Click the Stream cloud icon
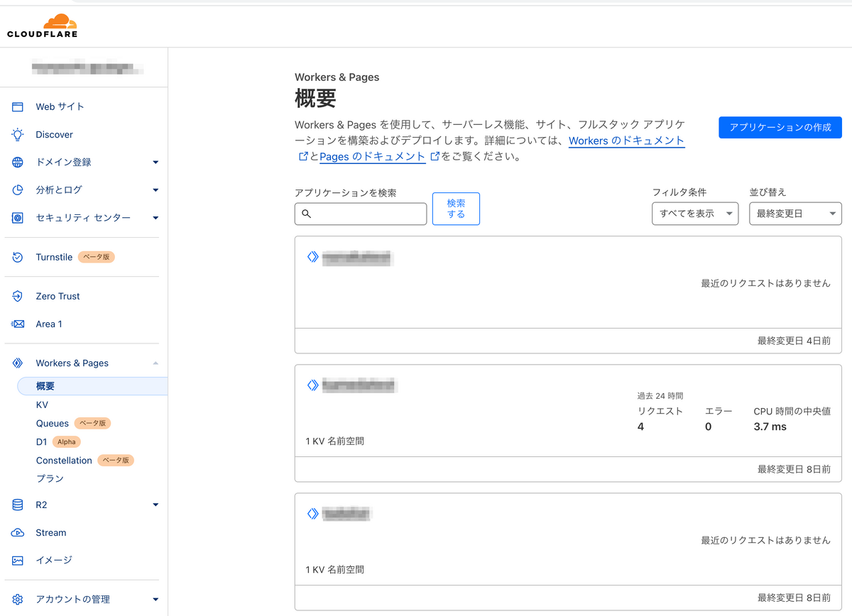Image resolution: width=852 pixels, height=616 pixels. pos(18,532)
